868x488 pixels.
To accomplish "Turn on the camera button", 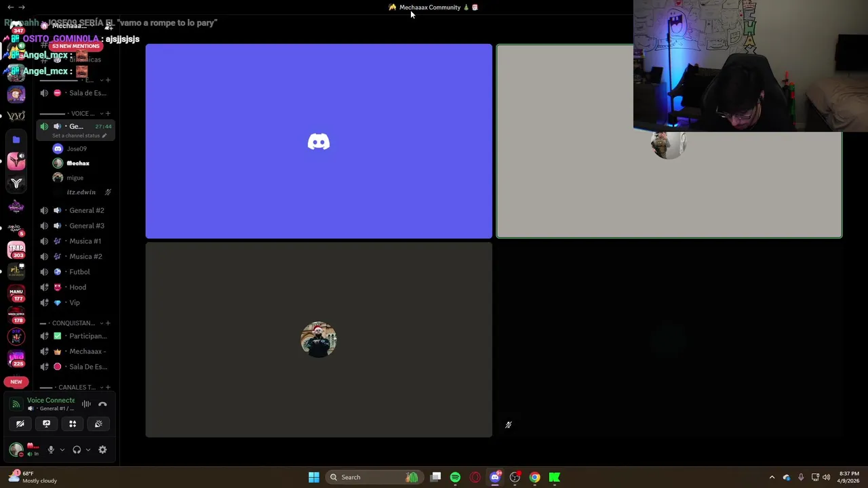I will point(20,424).
